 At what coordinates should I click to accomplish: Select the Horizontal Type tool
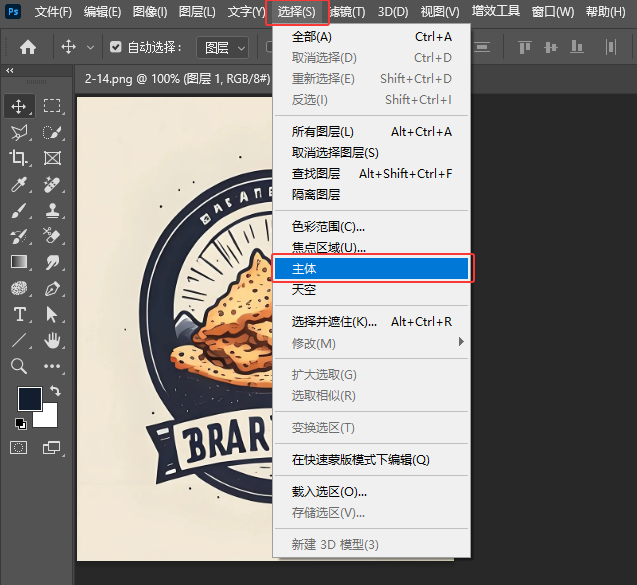[19, 315]
